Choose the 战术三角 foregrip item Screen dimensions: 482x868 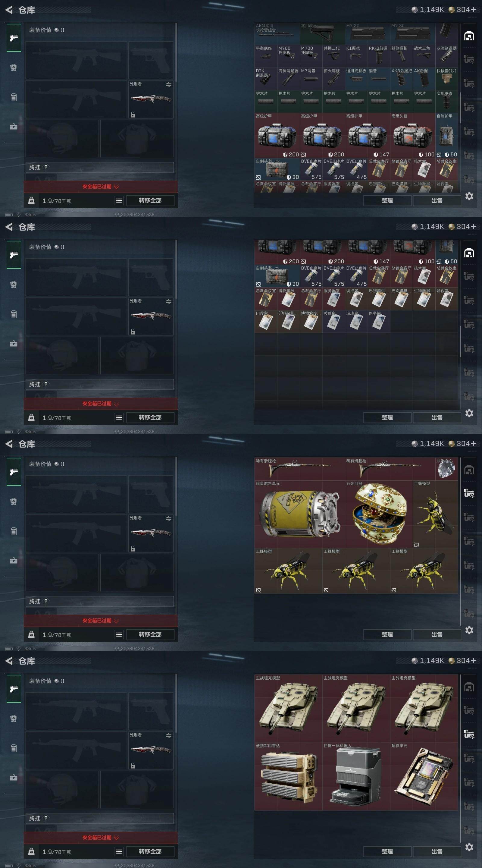(x=424, y=56)
